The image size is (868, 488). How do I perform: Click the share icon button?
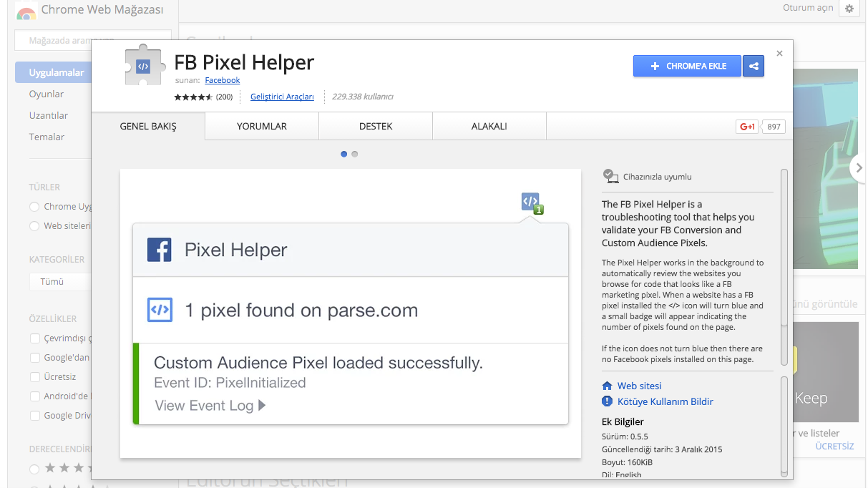pos(754,66)
